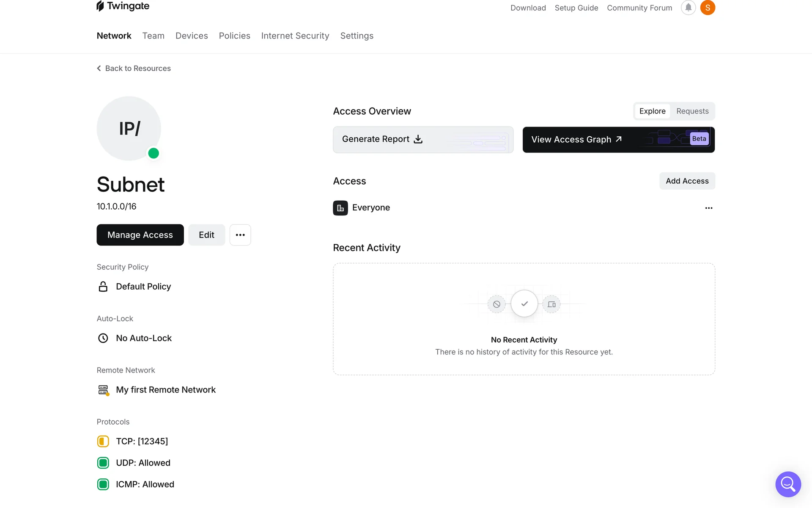Click the Manage Access button
Viewport: 812px width, 508px height.
[x=140, y=235]
